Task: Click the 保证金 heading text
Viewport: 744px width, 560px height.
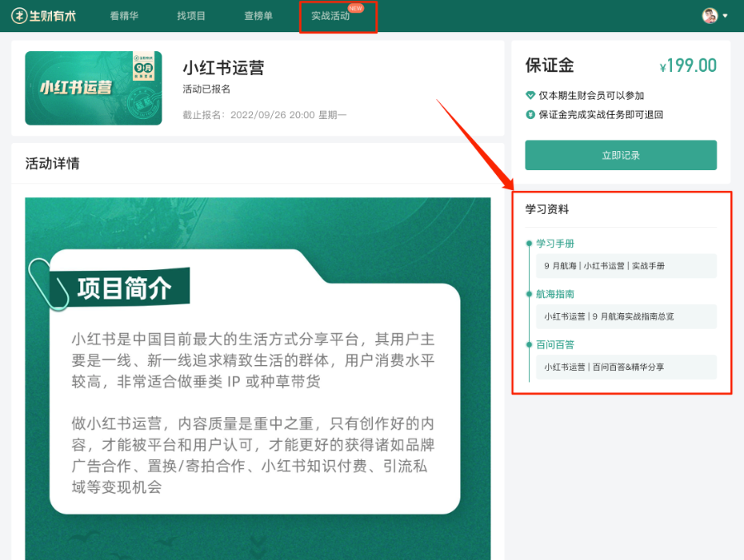Action: pyautogui.click(x=550, y=65)
